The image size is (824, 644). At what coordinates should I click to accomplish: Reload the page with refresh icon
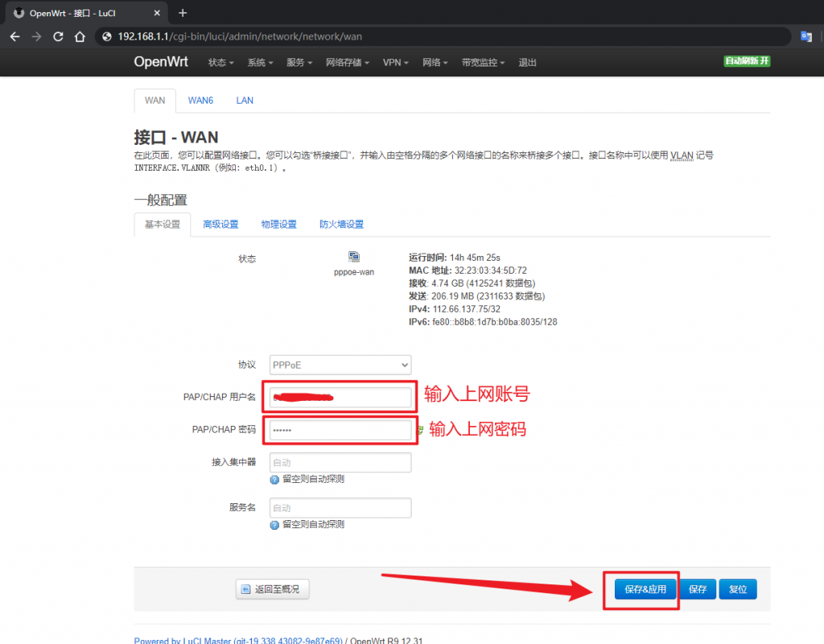(58, 36)
